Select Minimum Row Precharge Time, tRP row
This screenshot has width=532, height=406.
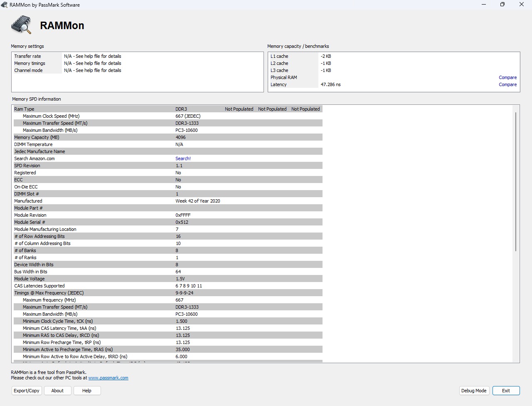point(168,342)
